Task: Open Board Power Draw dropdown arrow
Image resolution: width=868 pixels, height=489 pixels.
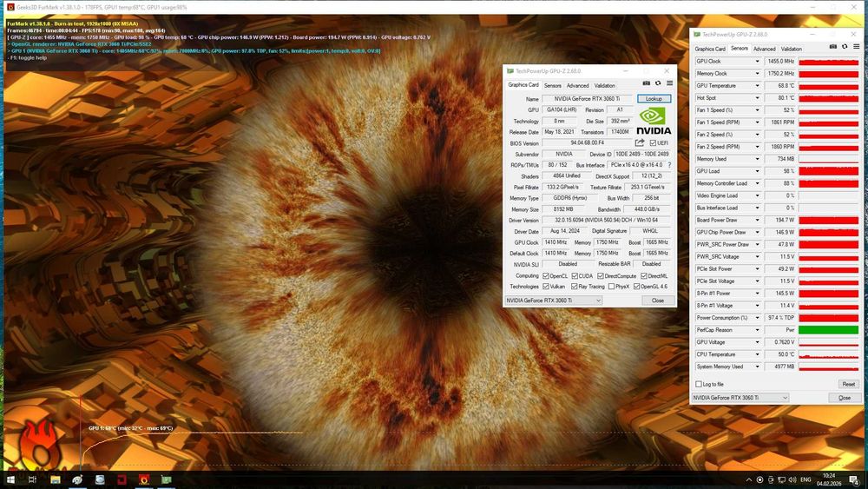Action: click(x=757, y=220)
